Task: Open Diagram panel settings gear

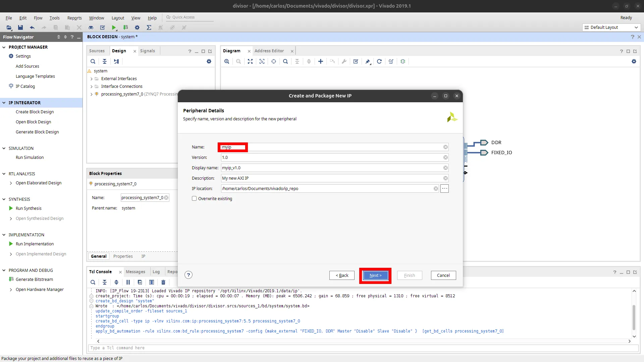Action: coord(634,61)
